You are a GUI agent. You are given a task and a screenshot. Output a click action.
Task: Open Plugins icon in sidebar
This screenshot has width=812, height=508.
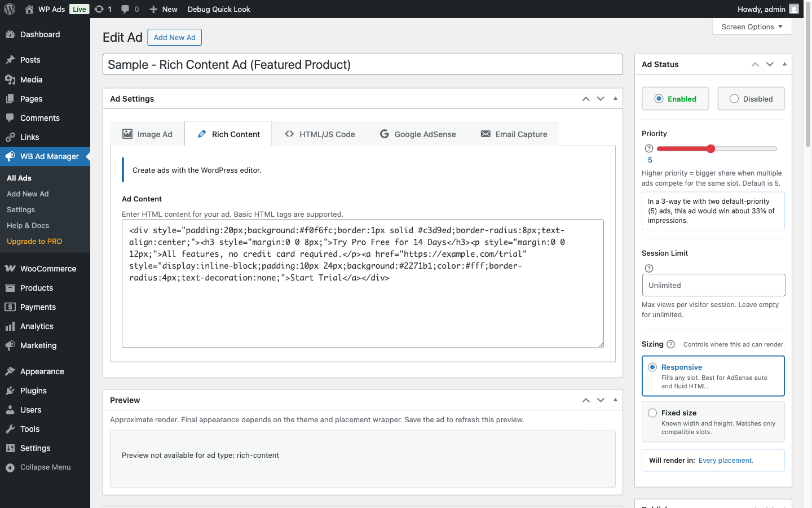(x=10, y=391)
